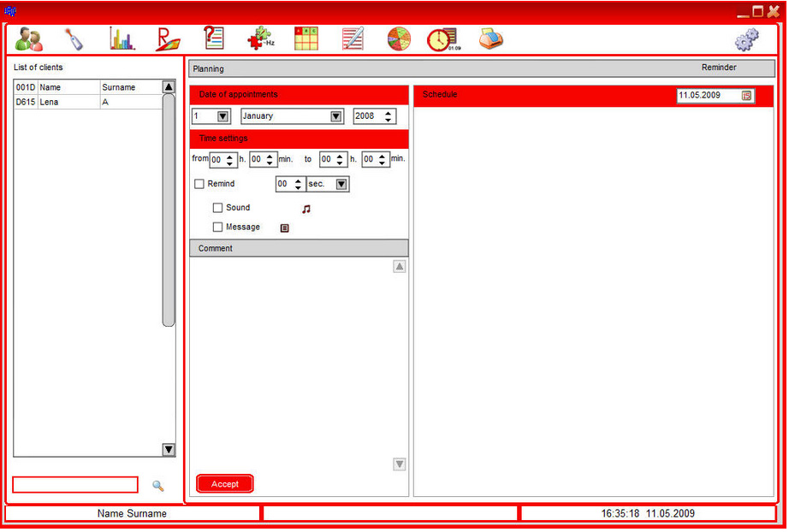Switch to the Reminder tab
The image size is (789, 532).
tap(718, 68)
